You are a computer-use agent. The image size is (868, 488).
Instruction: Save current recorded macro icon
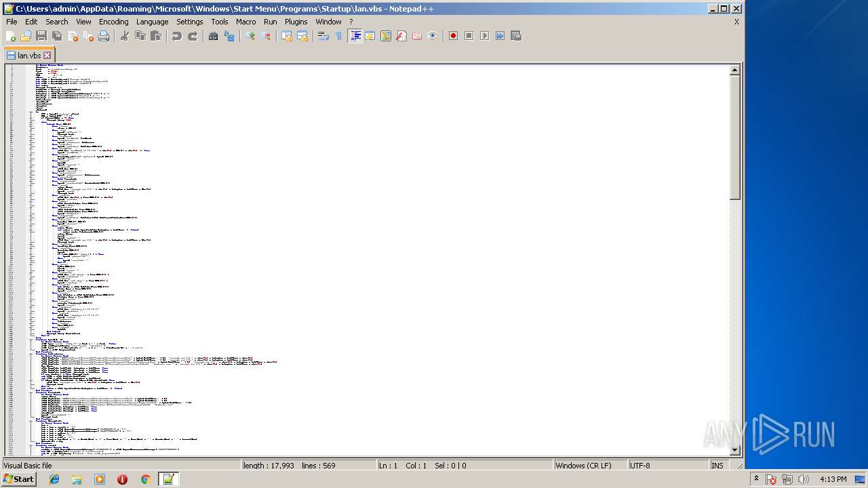coord(515,36)
